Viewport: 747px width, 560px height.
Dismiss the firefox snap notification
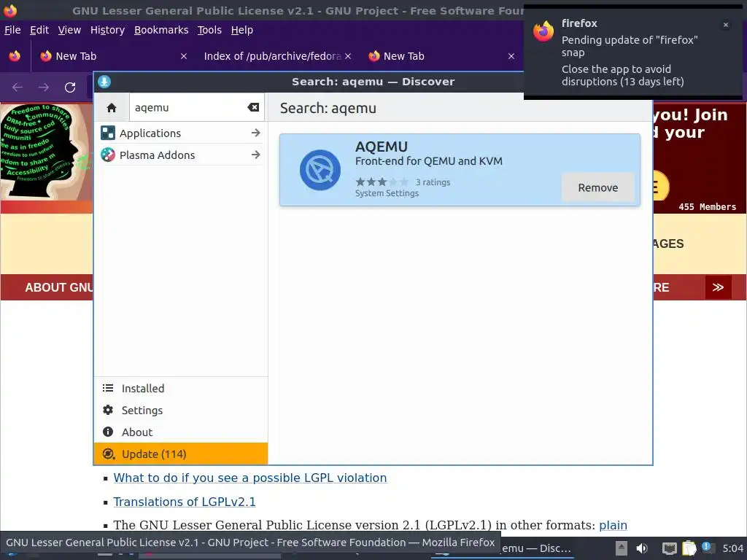point(726,25)
